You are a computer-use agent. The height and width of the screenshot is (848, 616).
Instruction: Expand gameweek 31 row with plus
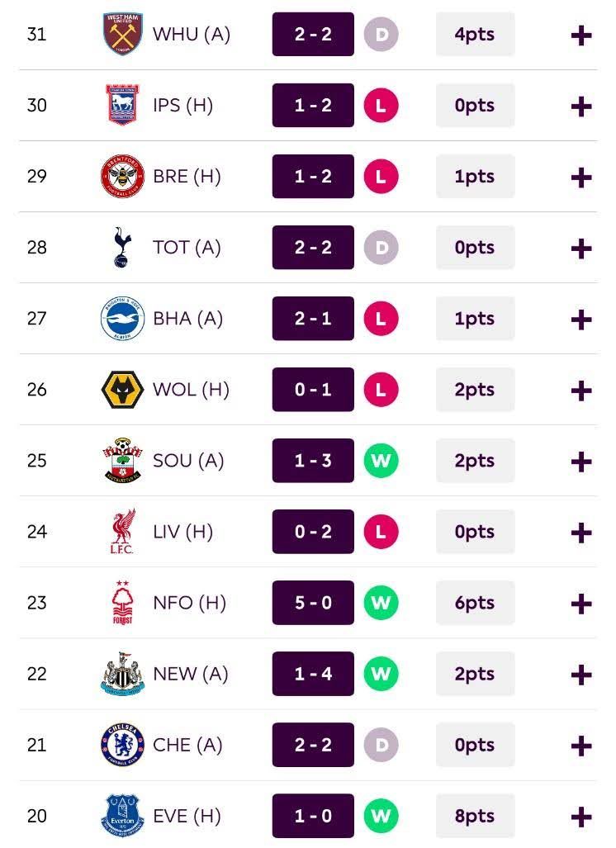[x=581, y=36]
